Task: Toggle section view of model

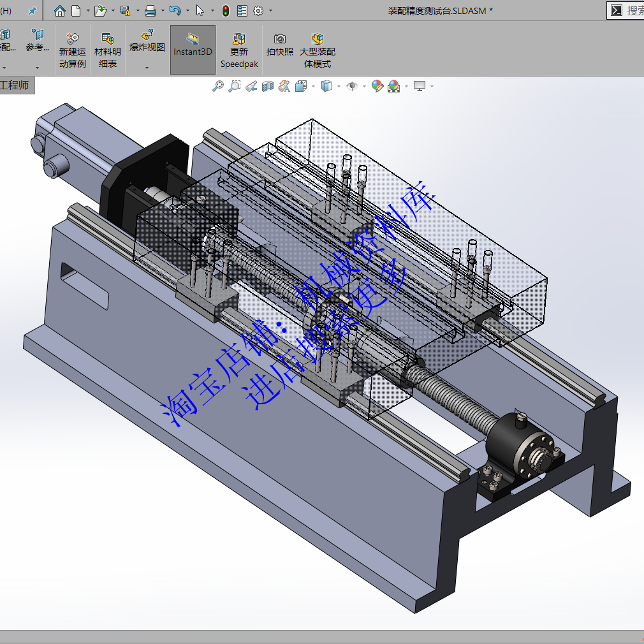Action: [x=268, y=86]
